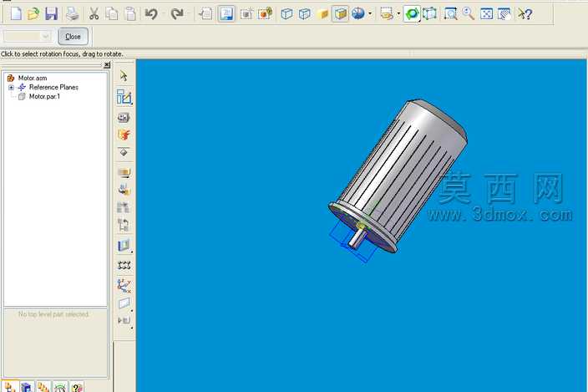Click the Fit view icon

point(487,14)
